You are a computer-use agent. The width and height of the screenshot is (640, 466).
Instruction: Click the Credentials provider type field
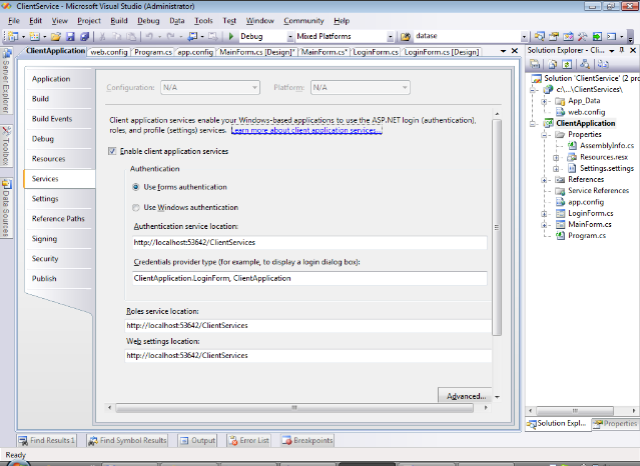pos(310,278)
